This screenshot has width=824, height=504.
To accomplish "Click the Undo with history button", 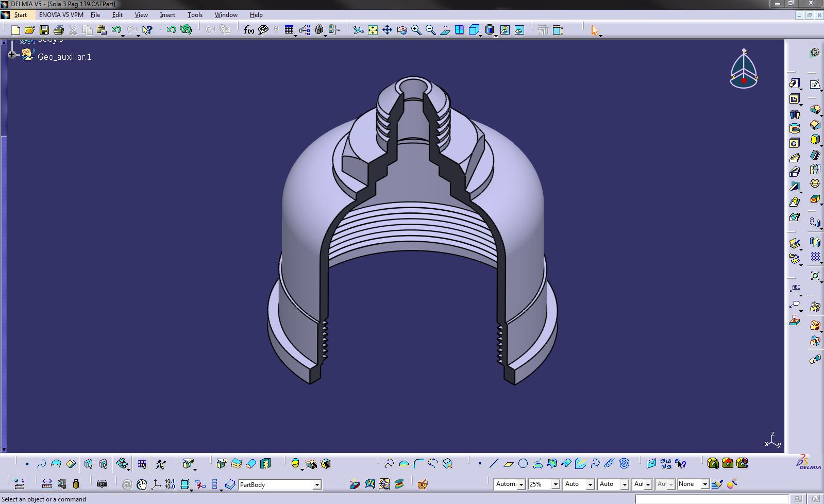I will pyautogui.click(x=186, y=30).
